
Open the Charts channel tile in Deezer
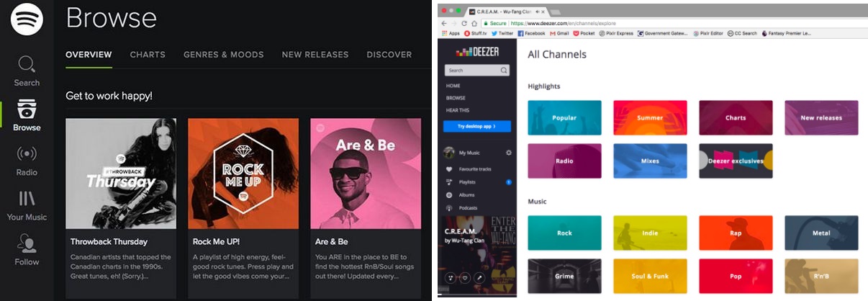pyautogui.click(x=736, y=117)
